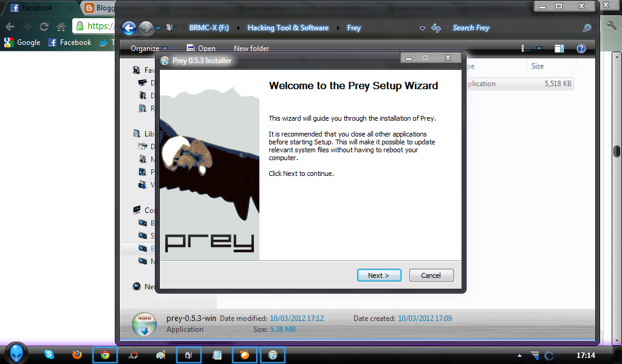622x364 pixels.
Task: Open Firefox from the taskbar
Action: point(77,354)
